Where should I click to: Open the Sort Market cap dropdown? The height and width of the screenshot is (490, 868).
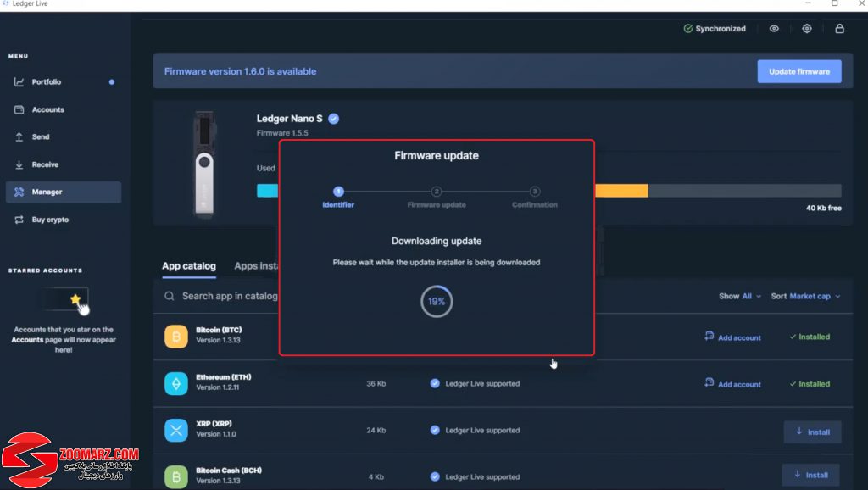point(806,296)
